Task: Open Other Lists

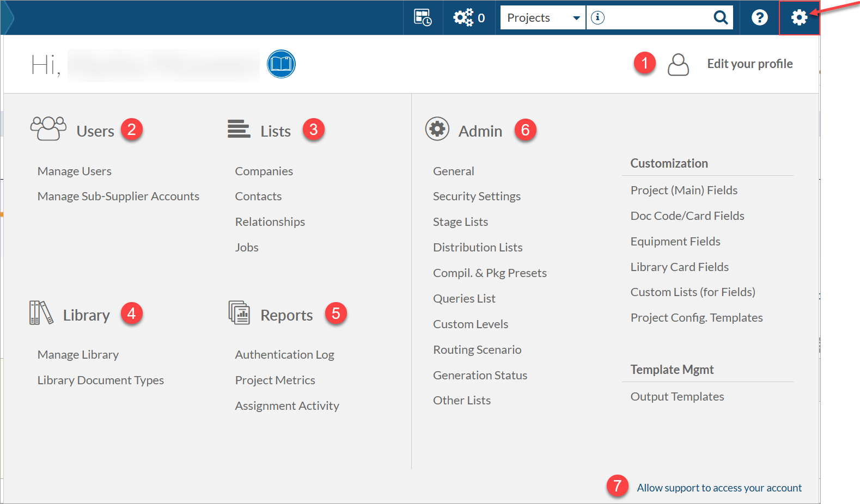Action: (462, 401)
